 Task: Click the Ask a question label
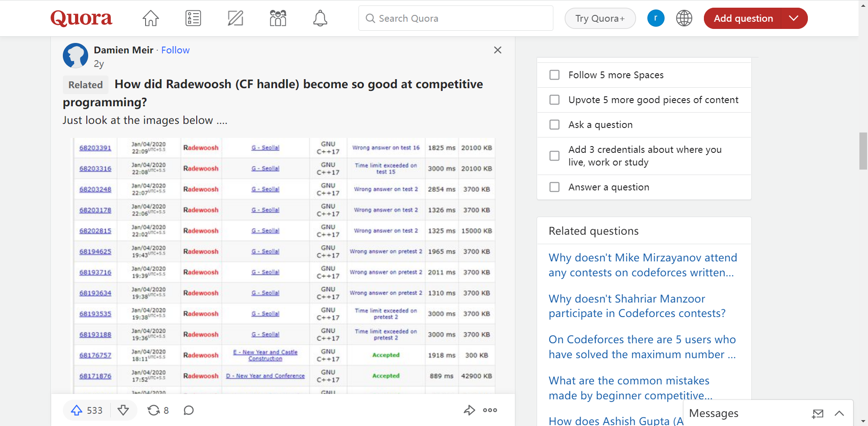coord(600,125)
